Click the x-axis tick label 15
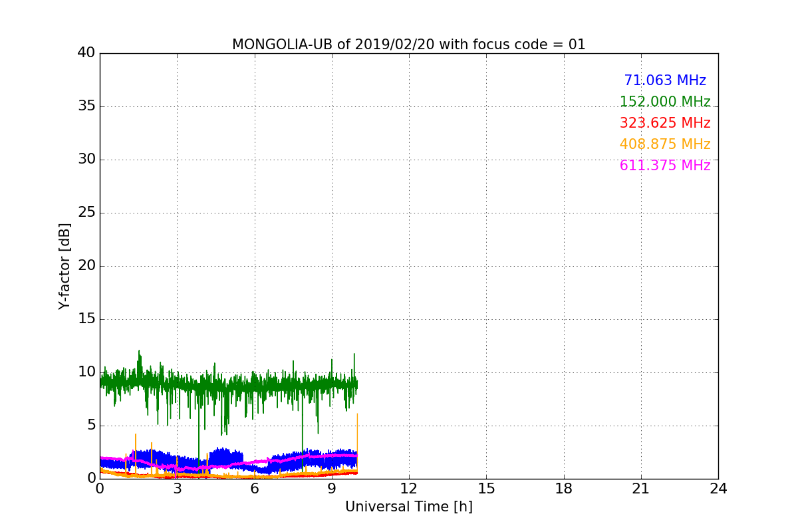The image size is (798, 532). 486,488
